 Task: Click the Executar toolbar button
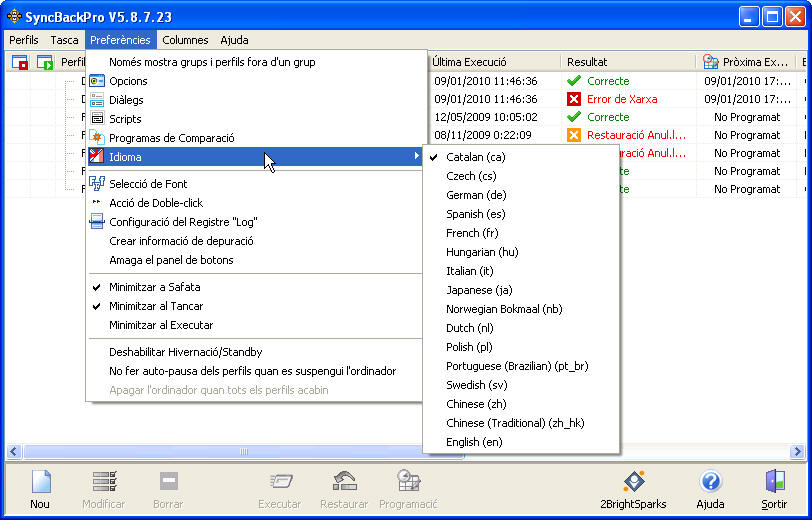(x=280, y=489)
